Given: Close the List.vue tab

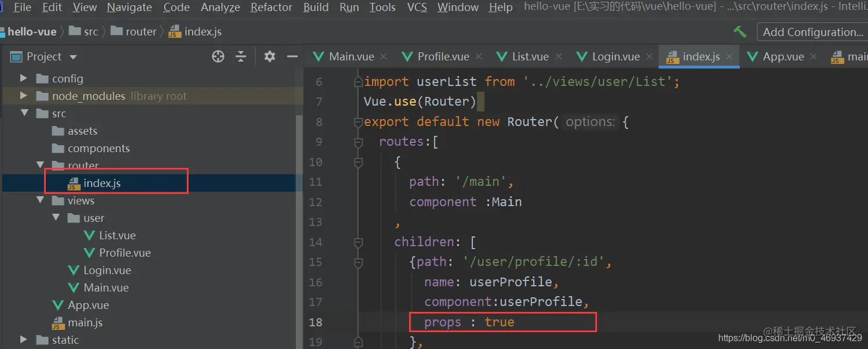Looking at the screenshot, I should click(x=559, y=56).
